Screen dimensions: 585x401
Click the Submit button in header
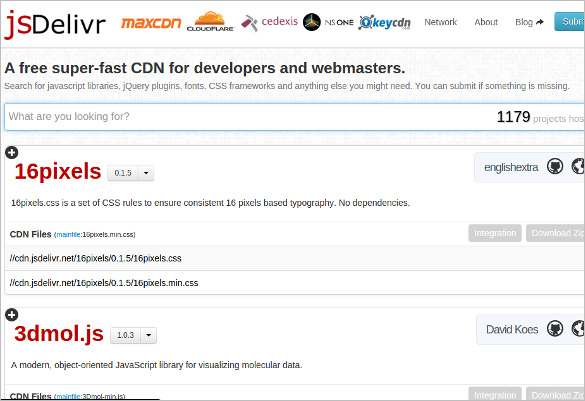[570, 22]
